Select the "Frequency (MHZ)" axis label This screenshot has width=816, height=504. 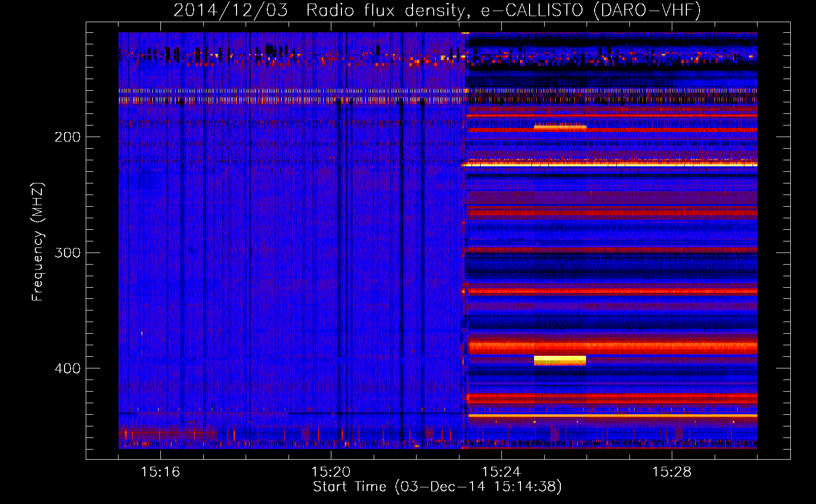(x=38, y=242)
